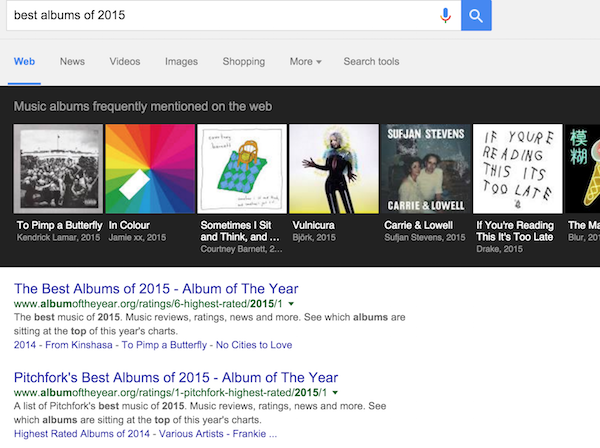
Task: Click 'Sufjan Stevens, 2015' caption
Action: pyautogui.click(x=425, y=238)
